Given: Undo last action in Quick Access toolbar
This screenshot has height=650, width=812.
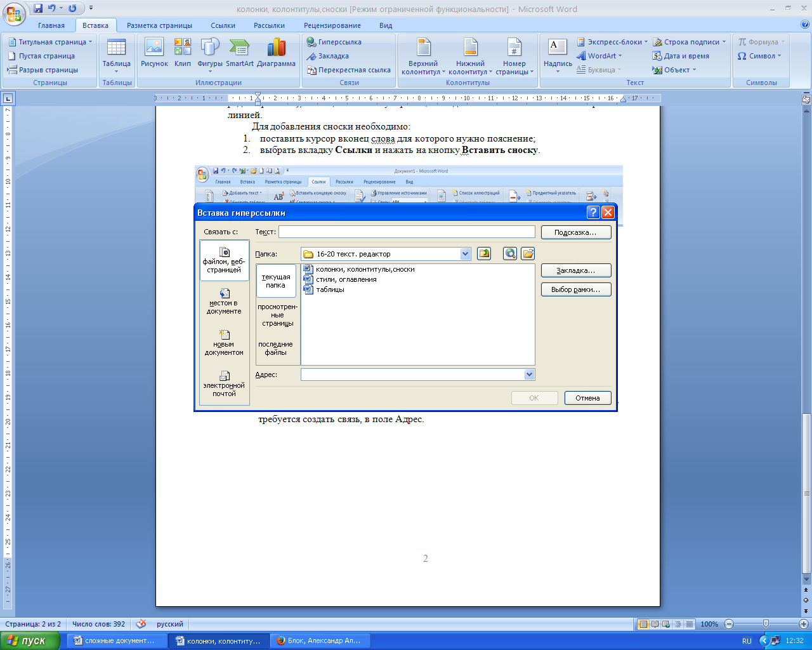Looking at the screenshot, I should coord(53,8).
